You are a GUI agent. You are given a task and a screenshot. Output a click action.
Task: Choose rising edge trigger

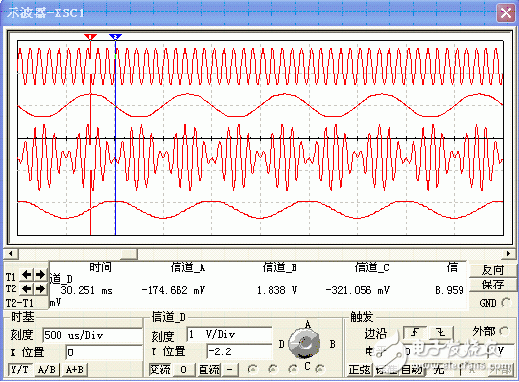point(415,332)
